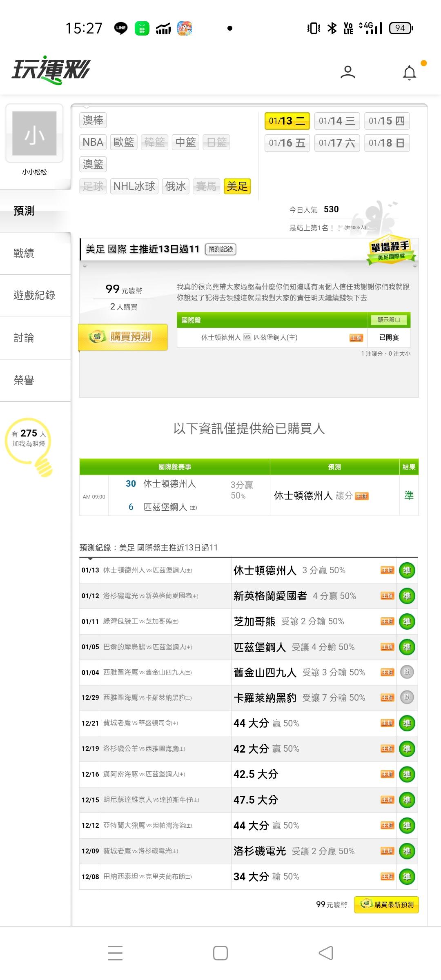Tap the notification bell icon

click(x=409, y=73)
